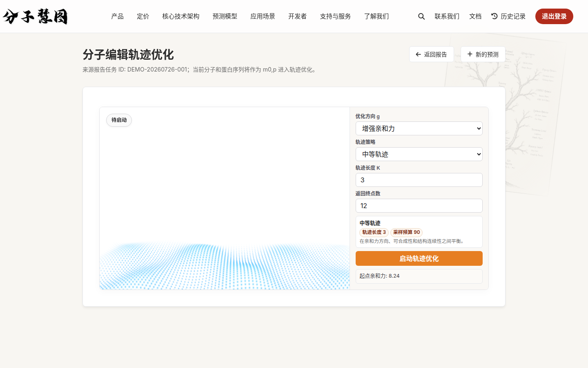Click the 分子慧图 logo
Image resolution: width=588 pixels, height=368 pixels.
[x=35, y=16]
